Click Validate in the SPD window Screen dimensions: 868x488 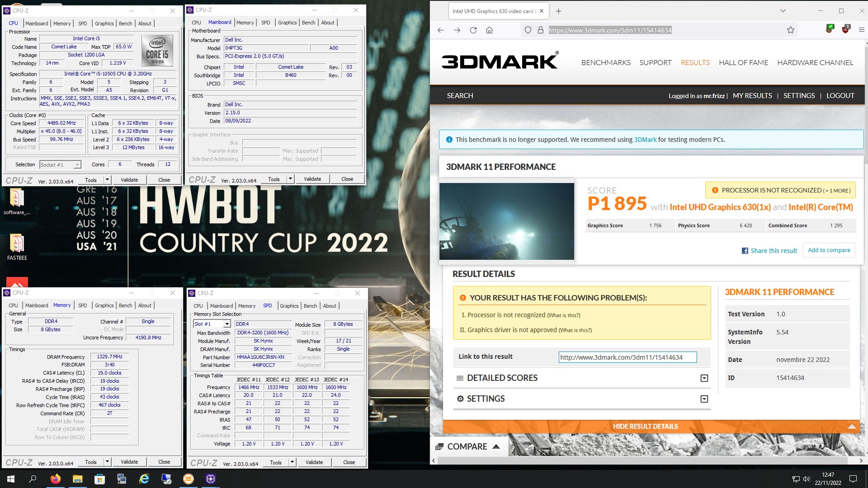[x=314, y=462]
